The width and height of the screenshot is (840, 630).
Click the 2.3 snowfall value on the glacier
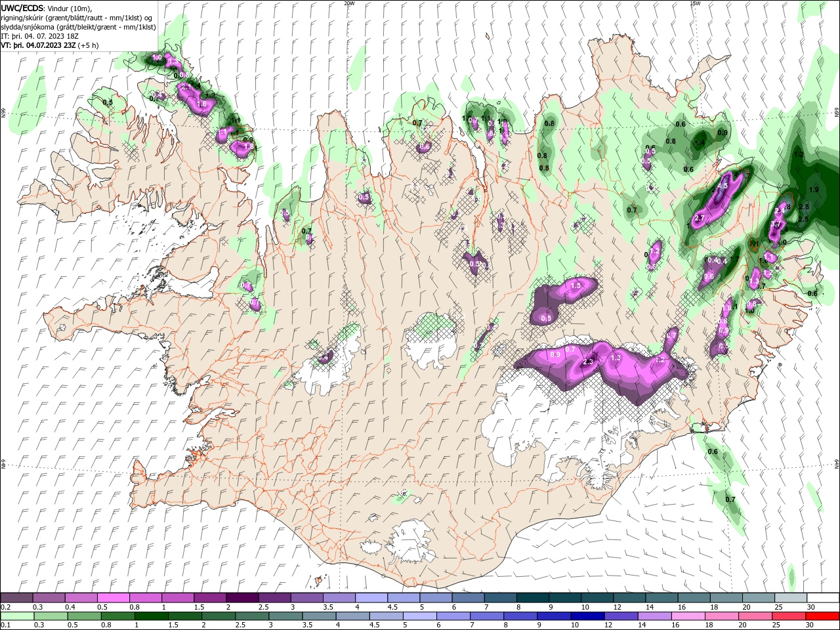point(588,362)
